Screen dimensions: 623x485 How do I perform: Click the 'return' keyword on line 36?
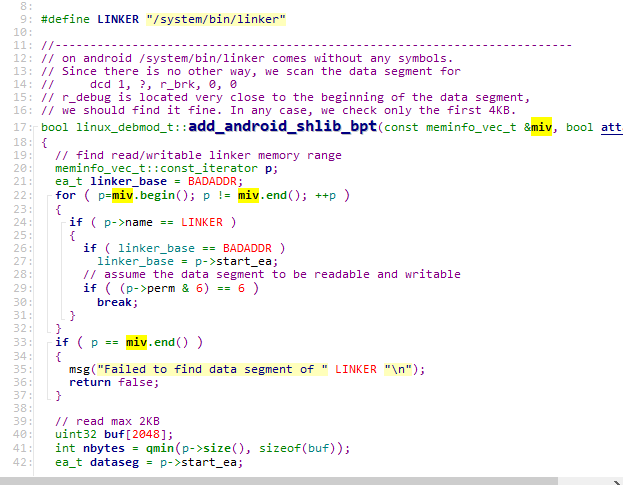tap(90, 383)
